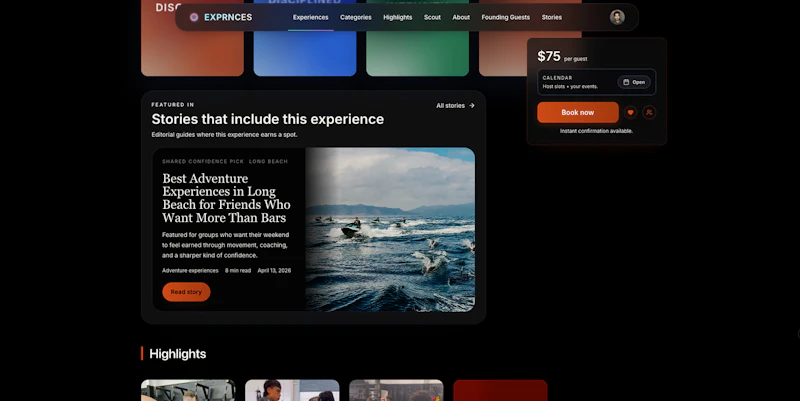The width and height of the screenshot is (800, 401).
Task: Favorite this experience with the heart icon
Action: (630, 112)
